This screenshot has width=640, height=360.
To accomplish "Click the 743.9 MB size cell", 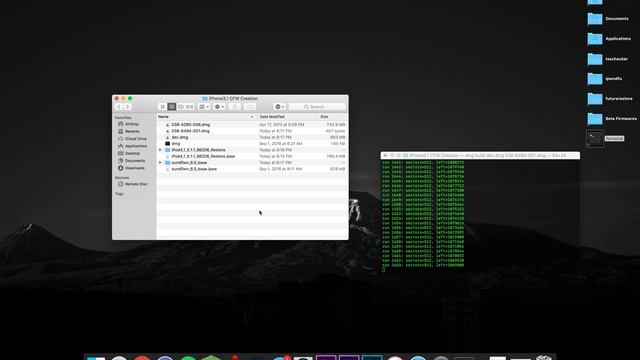I will coord(336,124).
